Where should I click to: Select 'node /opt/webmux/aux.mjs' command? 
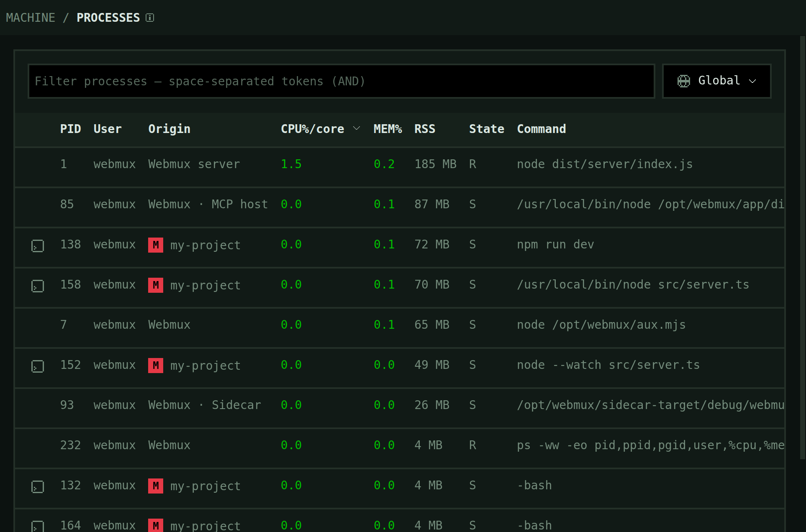pos(601,325)
